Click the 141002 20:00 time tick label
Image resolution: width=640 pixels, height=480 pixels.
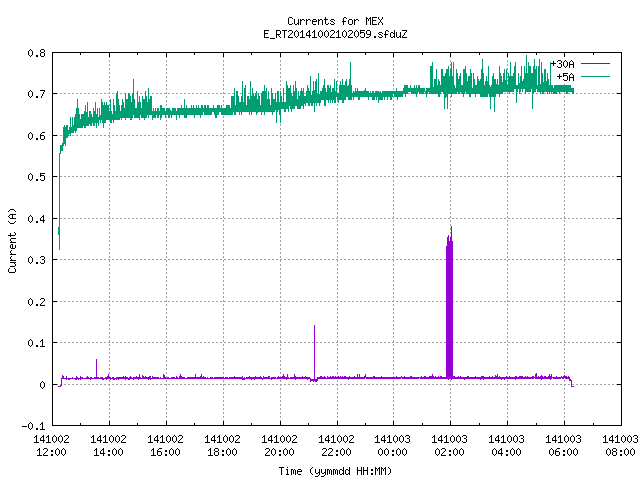click(280, 446)
